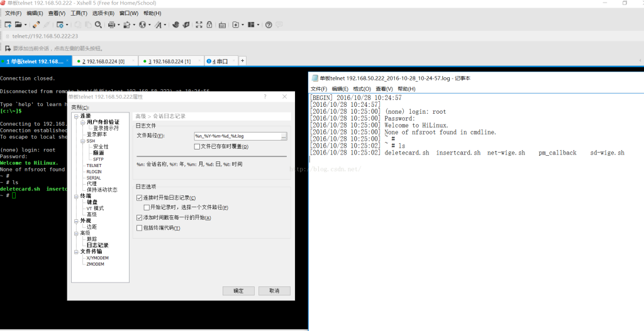
Task: Select 键盘 in the category tree
Action: click(x=92, y=202)
